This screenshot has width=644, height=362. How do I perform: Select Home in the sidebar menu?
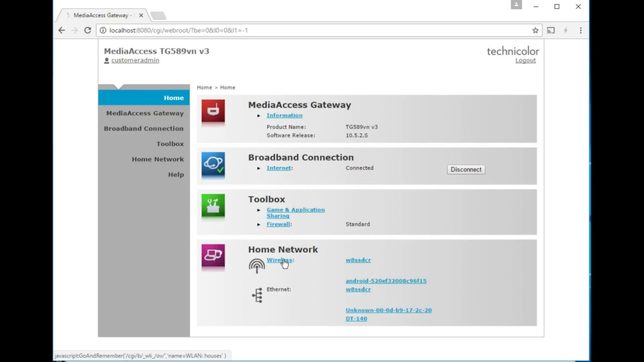[x=144, y=98]
